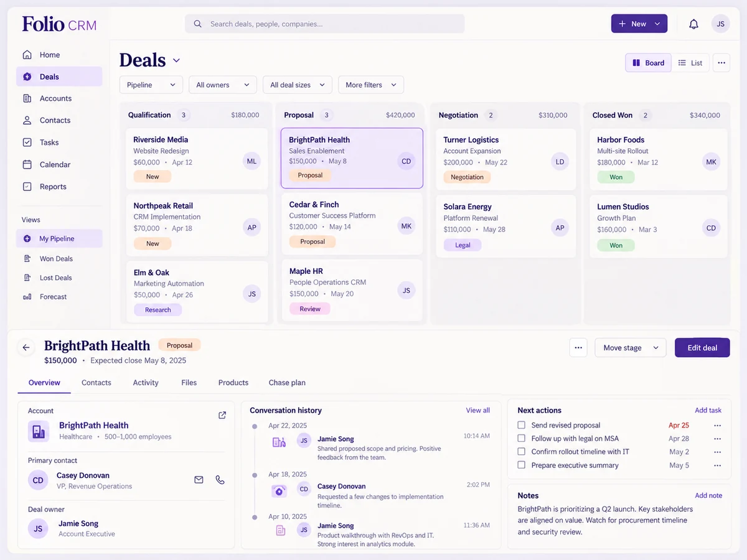The height and width of the screenshot is (560, 747).
Task: Click the Home icon in the sidebar
Action: click(x=27, y=55)
